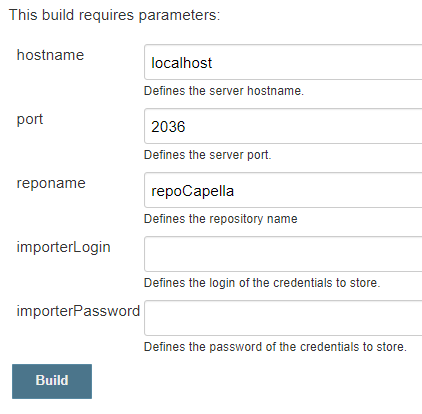Click the reponame parameter label

click(x=51, y=184)
